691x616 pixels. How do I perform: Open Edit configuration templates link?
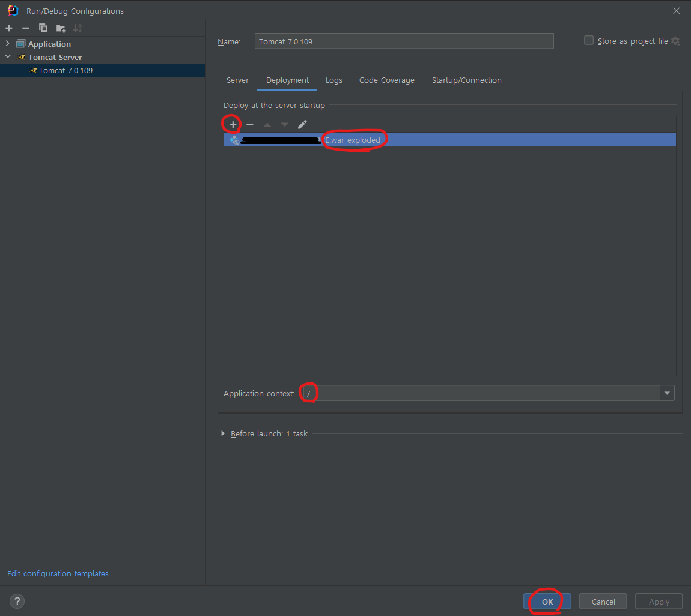(61, 574)
